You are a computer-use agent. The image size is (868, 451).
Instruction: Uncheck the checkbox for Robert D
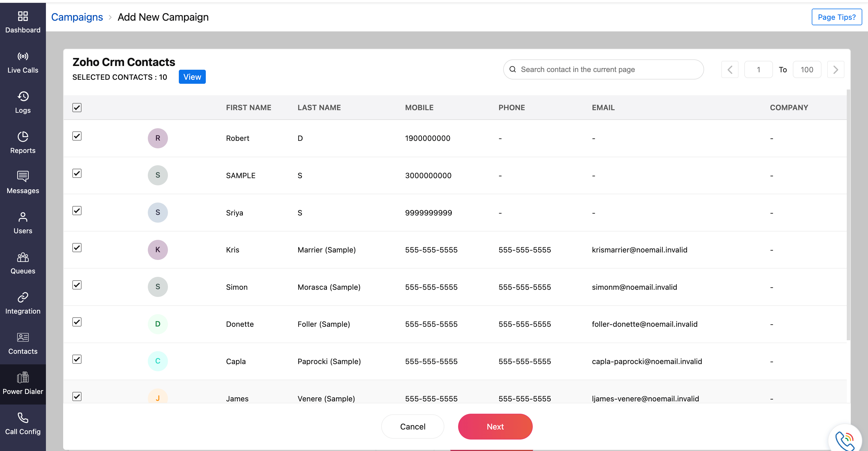point(77,136)
